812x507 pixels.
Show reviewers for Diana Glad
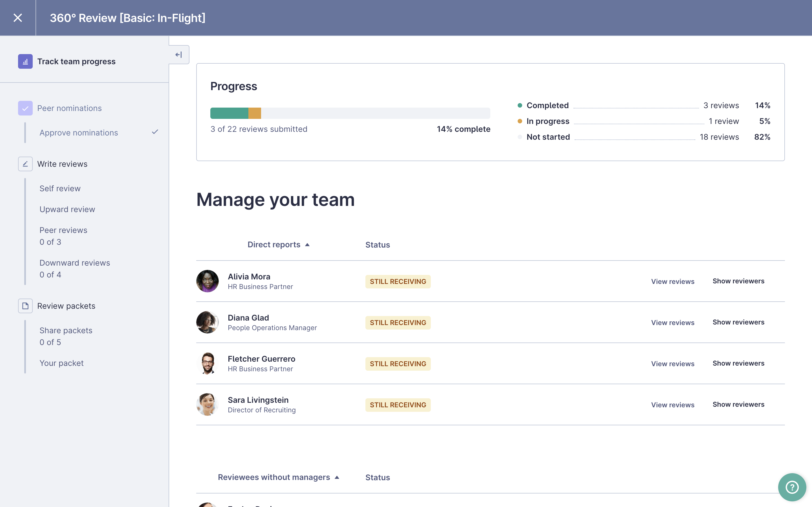click(x=738, y=322)
